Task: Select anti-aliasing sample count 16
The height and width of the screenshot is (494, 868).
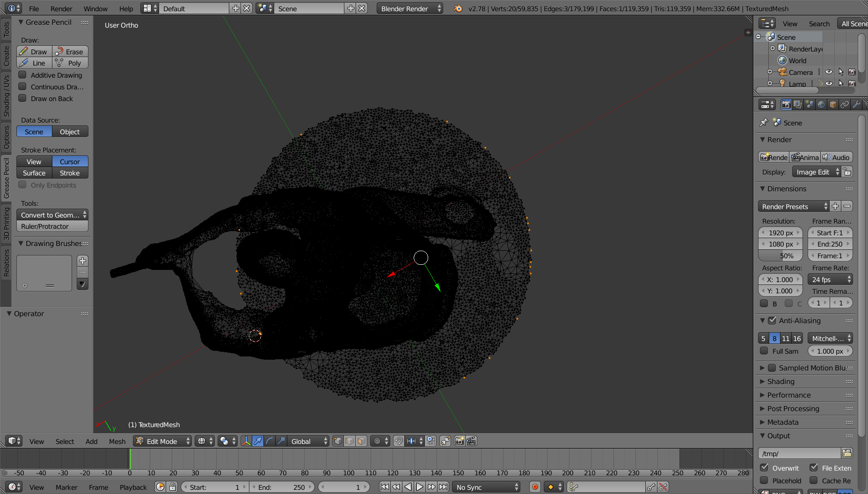Action: pyautogui.click(x=797, y=338)
